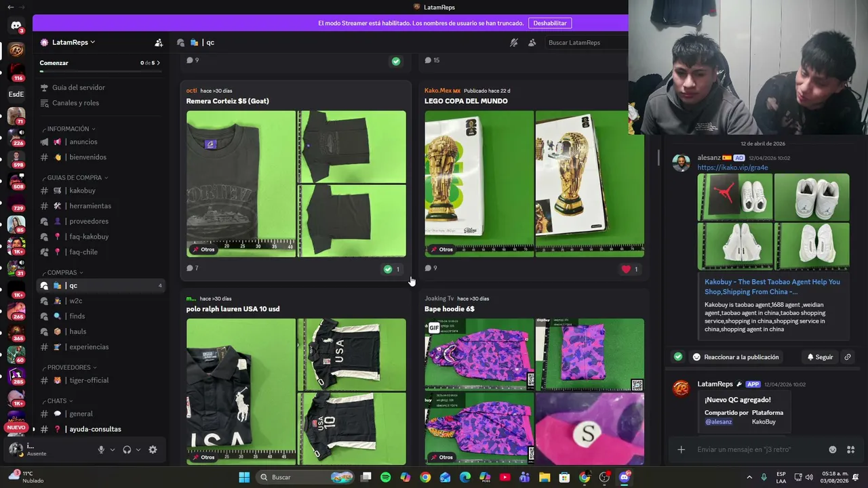The height and width of the screenshot is (488, 868).
Task: Toggle green check reaction on Remera Corteiz post
Action: pos(392,269)
